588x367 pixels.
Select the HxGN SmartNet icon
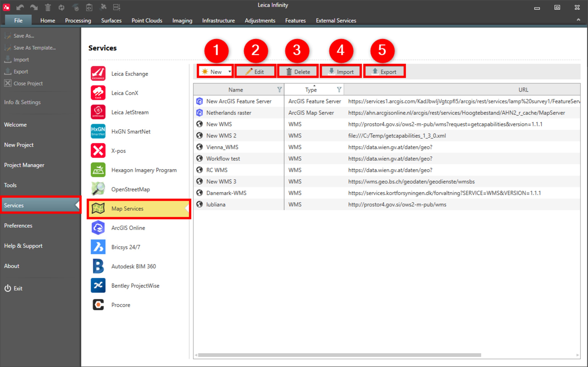(x=98, y=131)
